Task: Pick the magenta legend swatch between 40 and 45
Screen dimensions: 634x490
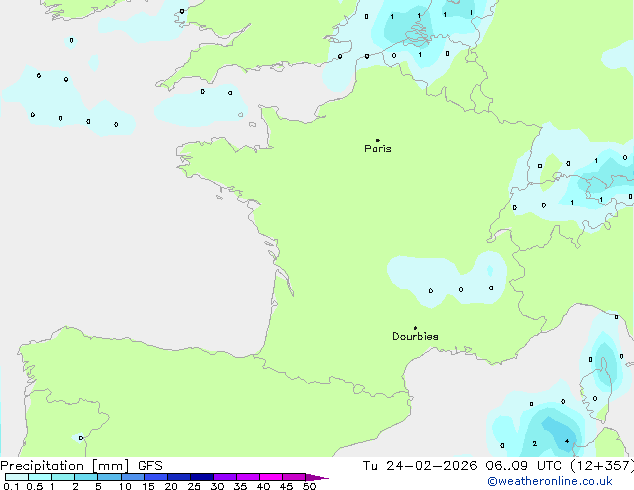Action: pos(271,477)
